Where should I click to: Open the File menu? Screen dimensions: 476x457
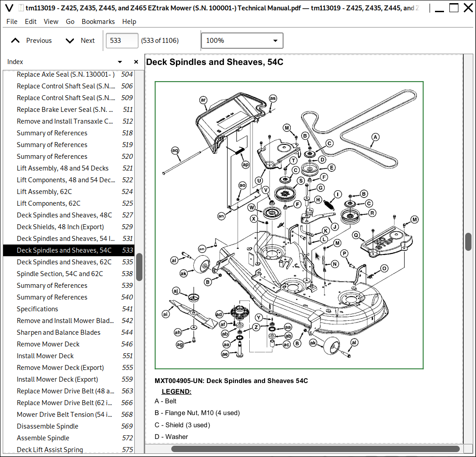[12, 22]
